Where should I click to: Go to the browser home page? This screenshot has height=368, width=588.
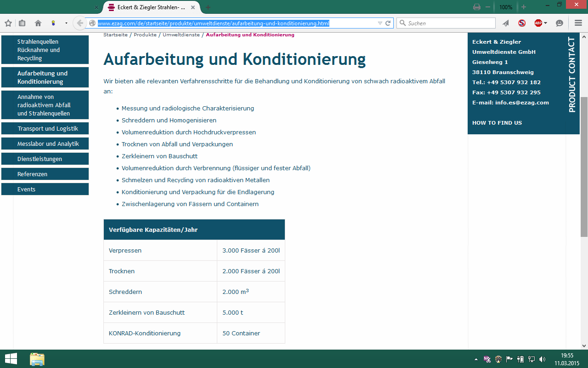point(38,23)
